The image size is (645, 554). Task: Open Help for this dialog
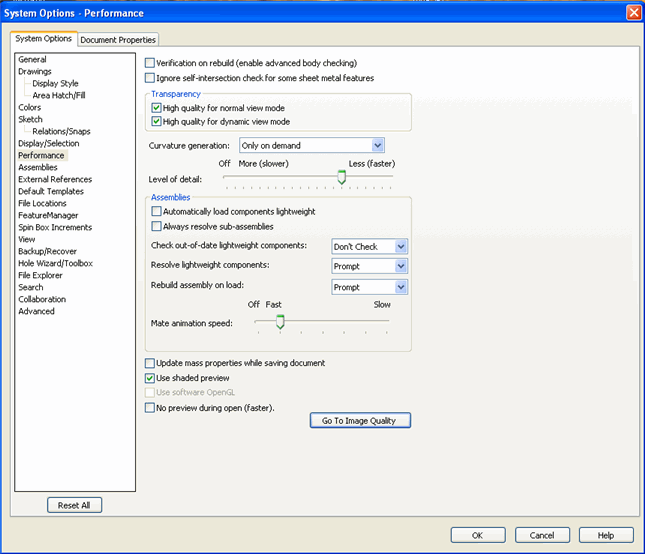click(x=606, y=535)
